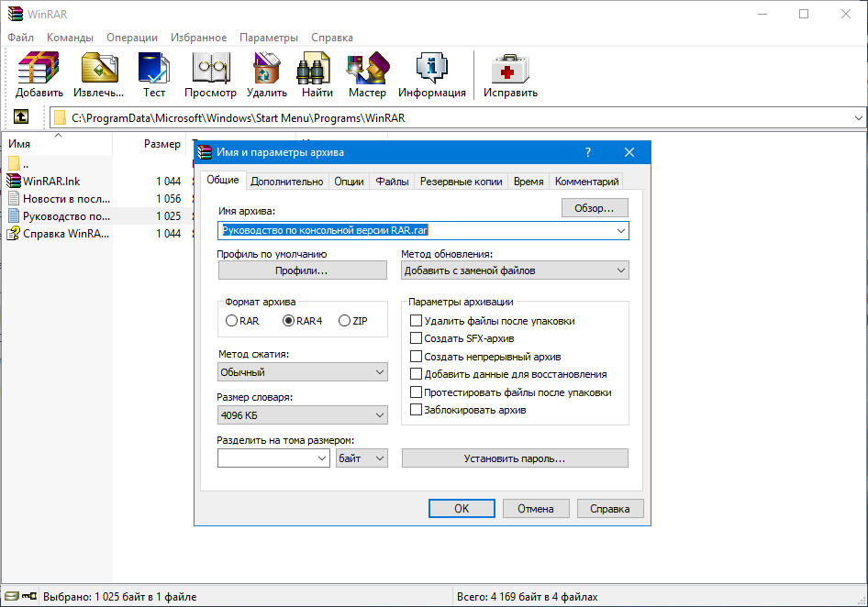Click the Обзор browse button

pos(595,208)
